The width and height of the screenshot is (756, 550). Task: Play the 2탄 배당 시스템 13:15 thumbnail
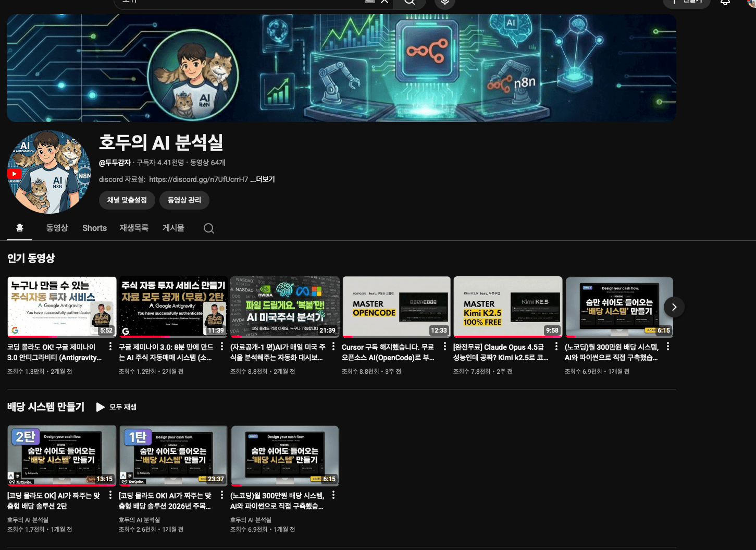tap(62, 456)
